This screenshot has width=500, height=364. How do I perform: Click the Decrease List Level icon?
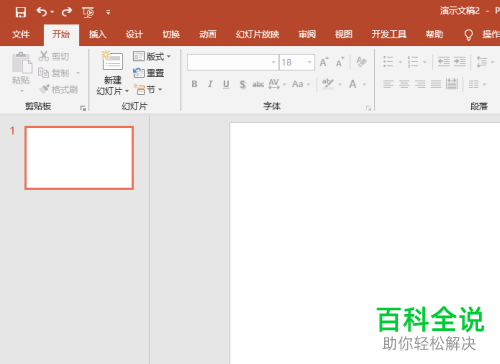444,62
